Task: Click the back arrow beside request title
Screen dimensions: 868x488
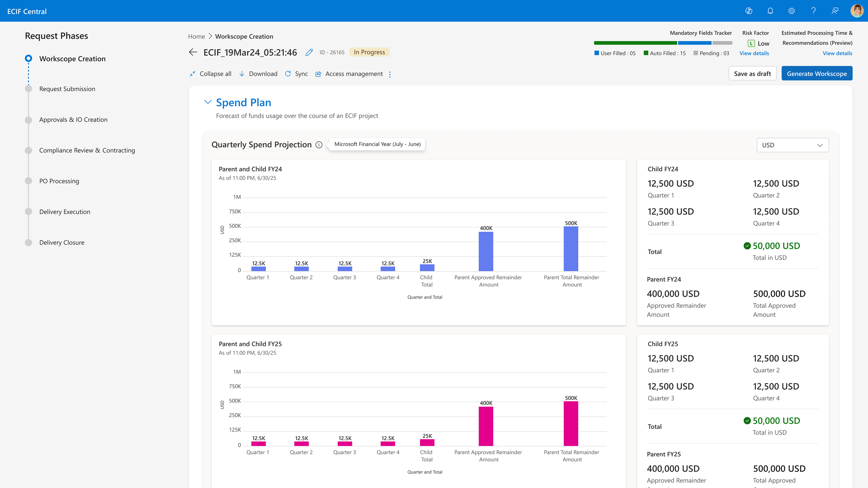Action: pyautogui.click(x=193, y=52)
